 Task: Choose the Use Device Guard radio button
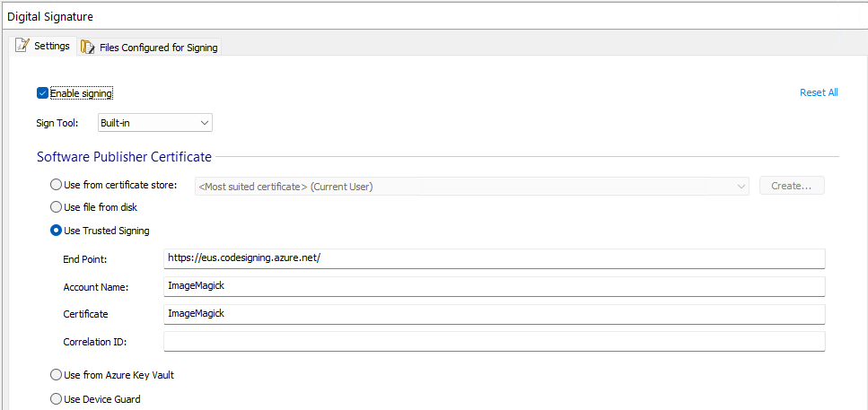[57, 398]
